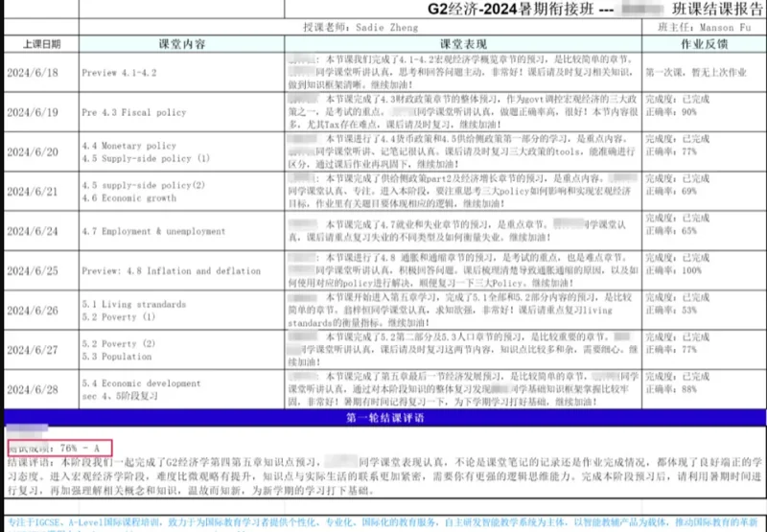Viewport: 767px width, 532px height.
Task: Select the '作业反馈' column header
Action: tap(705, 44)
